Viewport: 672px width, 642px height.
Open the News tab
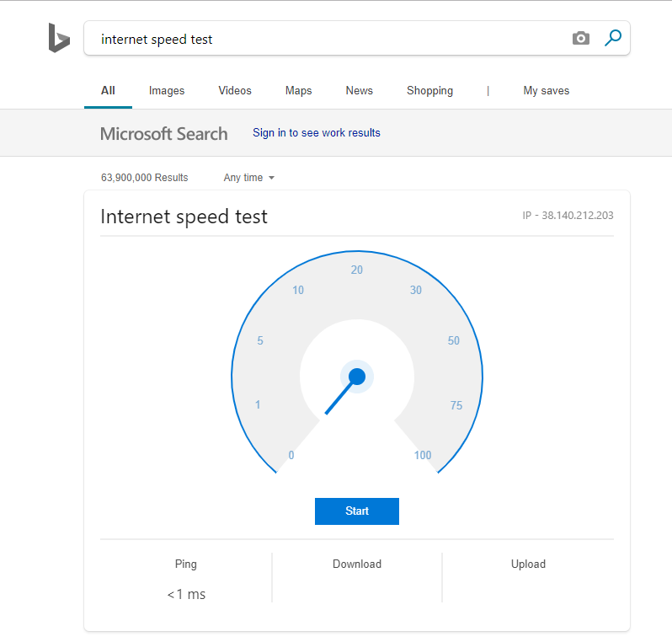click(359, 90)
